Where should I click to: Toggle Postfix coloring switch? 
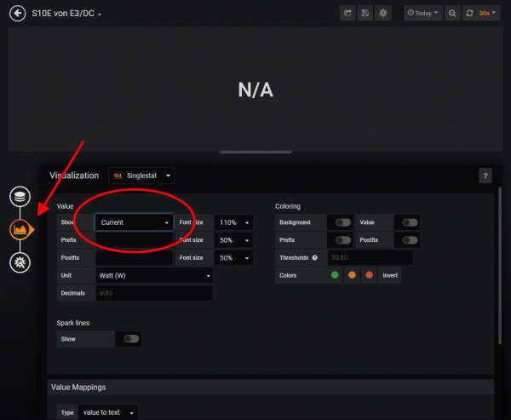(410, 240)
